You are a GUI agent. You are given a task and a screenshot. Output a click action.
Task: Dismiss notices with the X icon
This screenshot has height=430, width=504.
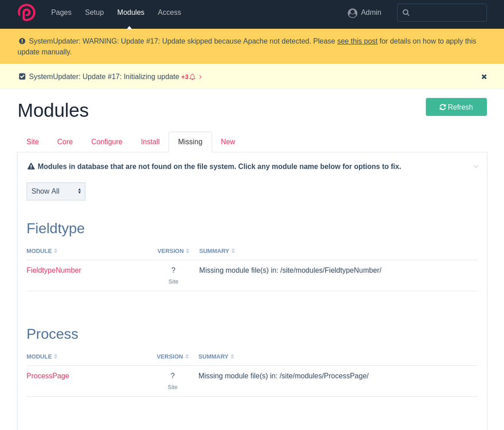[484, 77]
